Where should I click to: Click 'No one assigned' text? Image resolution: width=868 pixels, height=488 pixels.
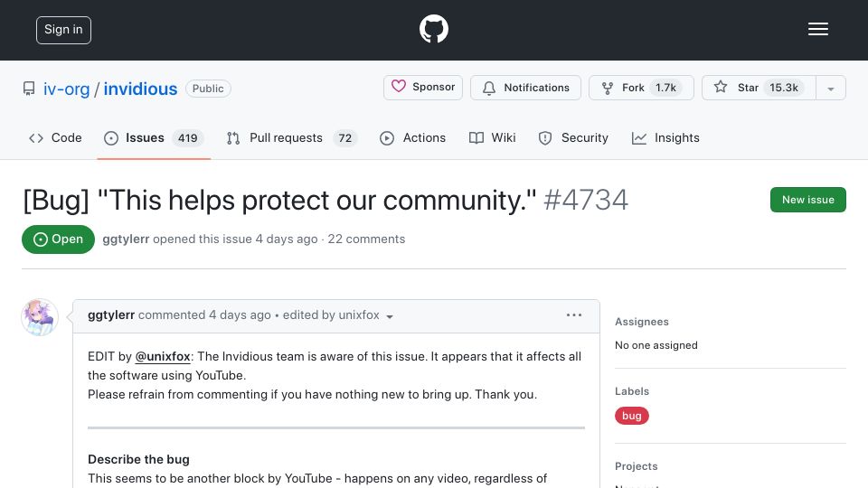click(x=656, y=345)
